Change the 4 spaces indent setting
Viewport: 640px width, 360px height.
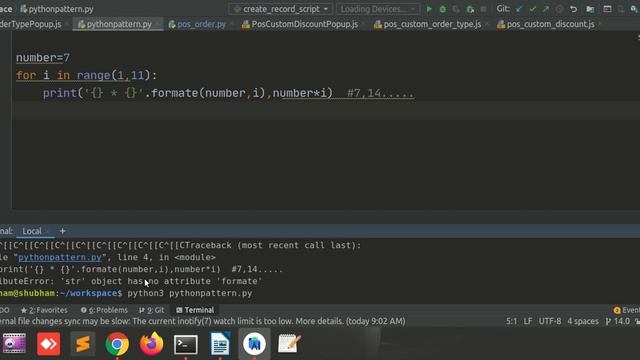(x=583, y=321)
